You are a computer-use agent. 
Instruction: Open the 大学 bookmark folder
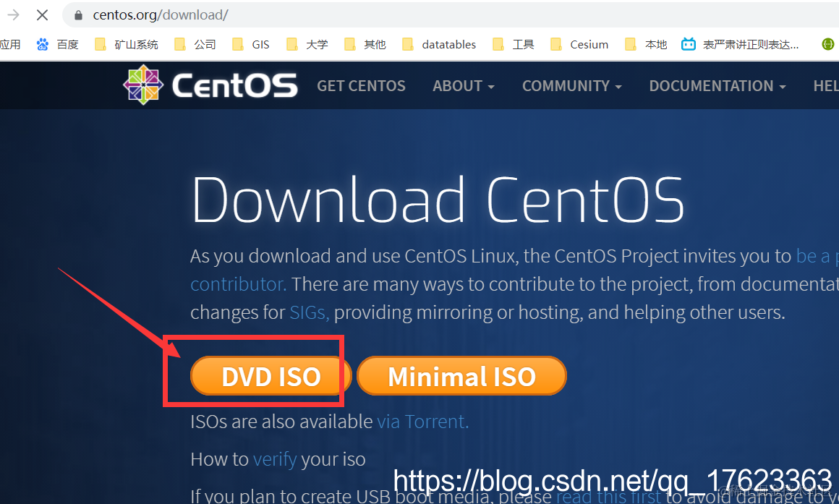(307, 44)
